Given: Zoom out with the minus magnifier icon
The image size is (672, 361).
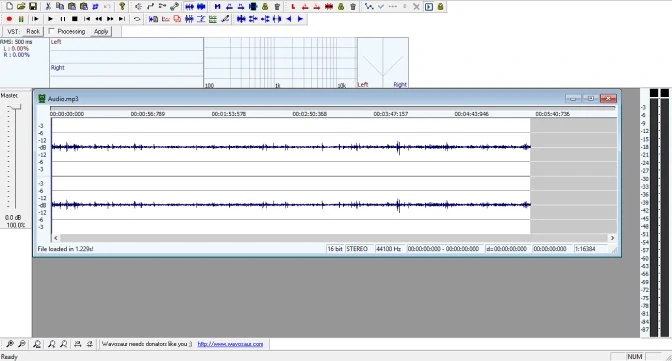Looking at the screenshot, I should click(x=21, y=344).
